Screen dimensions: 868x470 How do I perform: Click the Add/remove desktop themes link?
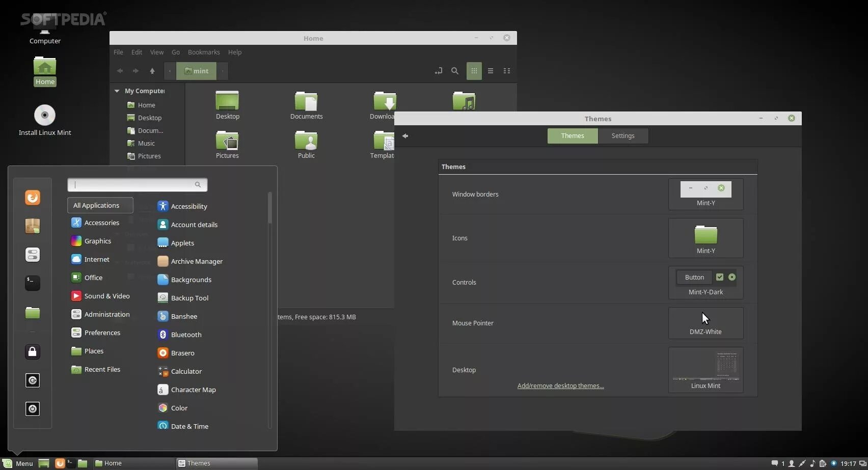click(560, 385)
